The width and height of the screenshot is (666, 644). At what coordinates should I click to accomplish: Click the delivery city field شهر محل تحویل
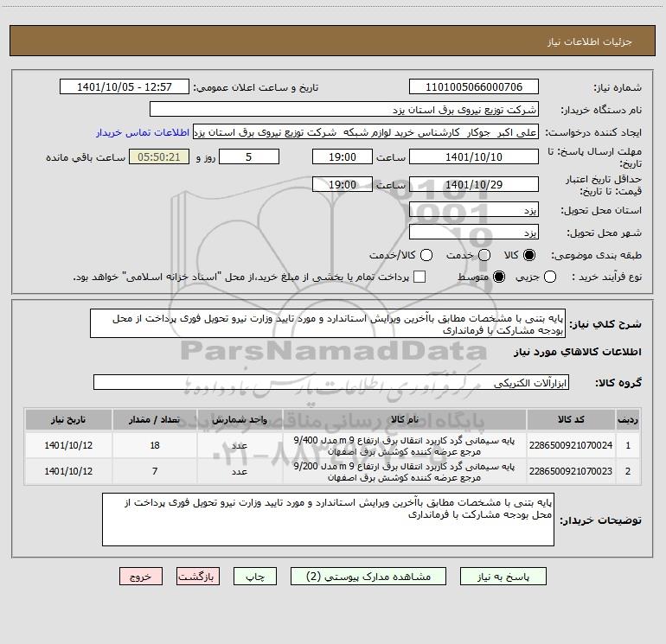click(474, 233)
